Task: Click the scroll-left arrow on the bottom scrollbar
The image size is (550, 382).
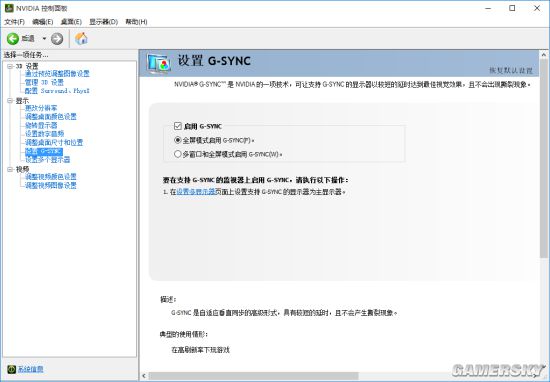Action: [144, 376]
